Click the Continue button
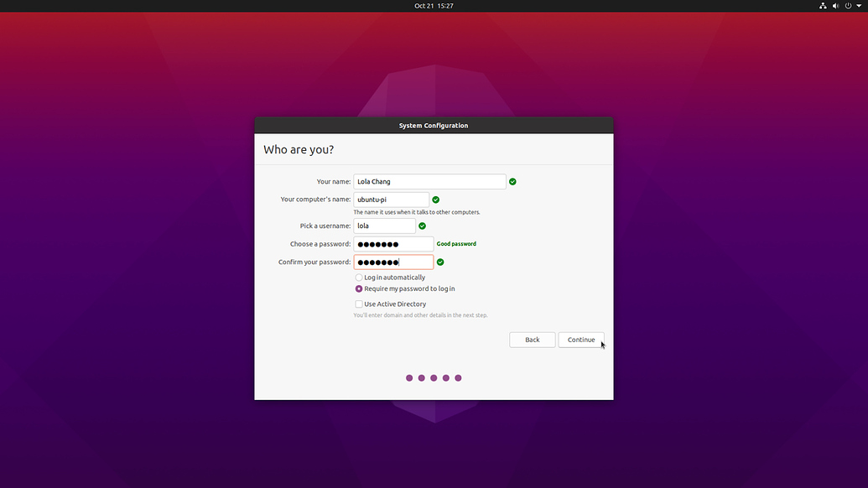Image resolution: width=868 pixels, height=488 pixels. tap(581, 340)
